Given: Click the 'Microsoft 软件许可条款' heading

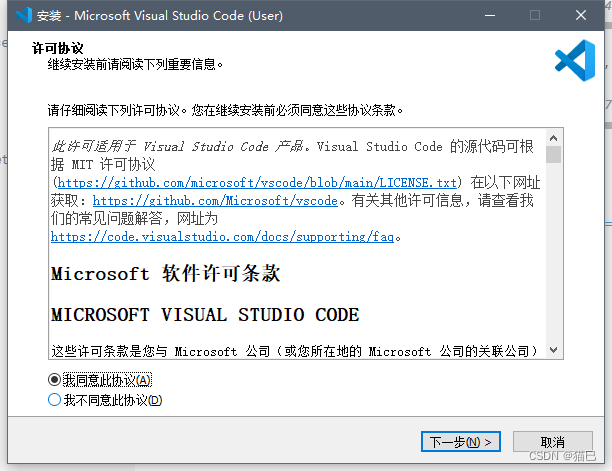Looking at the screenshot, I should pos(166,273).
